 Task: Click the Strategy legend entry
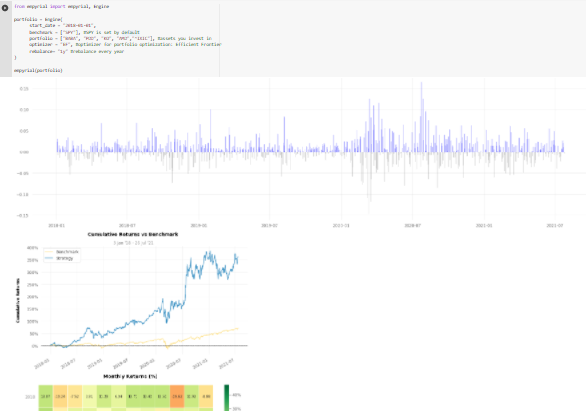point(59,258)
